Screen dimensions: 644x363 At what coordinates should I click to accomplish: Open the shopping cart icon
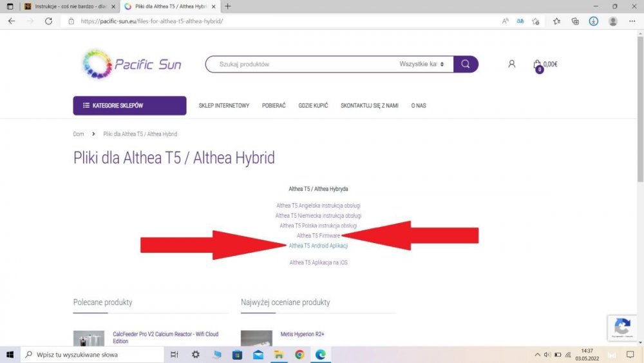[537, 64]
